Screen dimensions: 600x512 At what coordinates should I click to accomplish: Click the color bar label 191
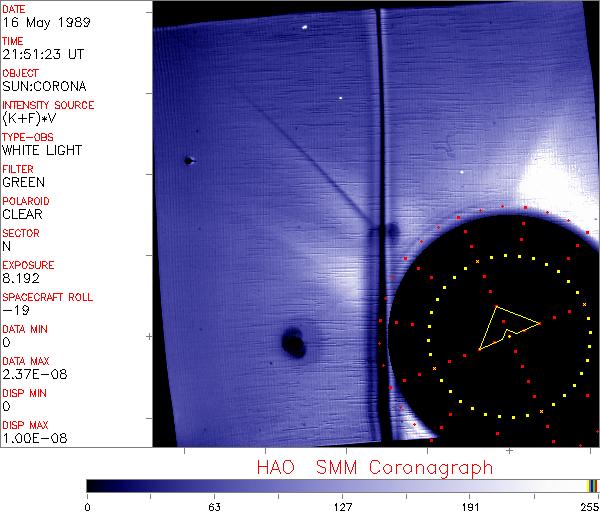point(470,507)
